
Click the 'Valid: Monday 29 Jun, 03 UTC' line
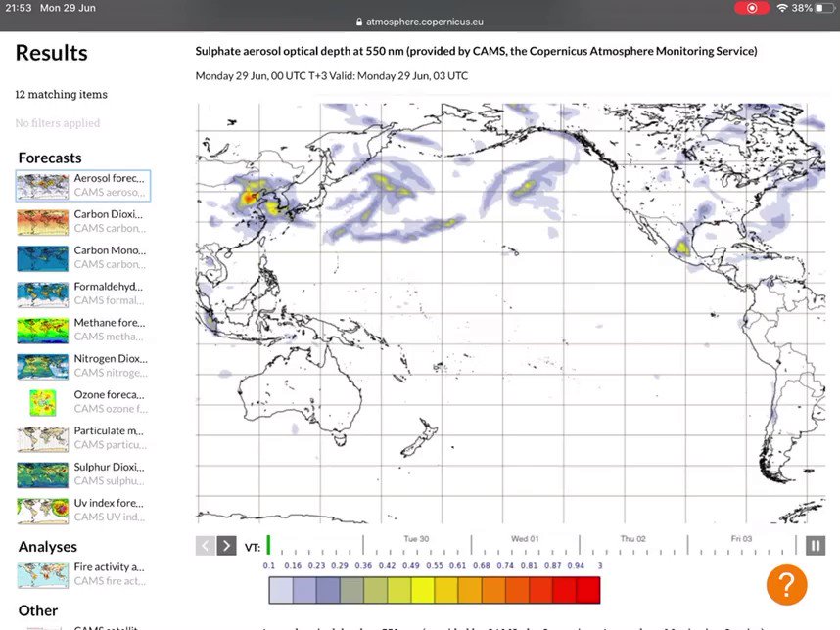coord(398,76)
